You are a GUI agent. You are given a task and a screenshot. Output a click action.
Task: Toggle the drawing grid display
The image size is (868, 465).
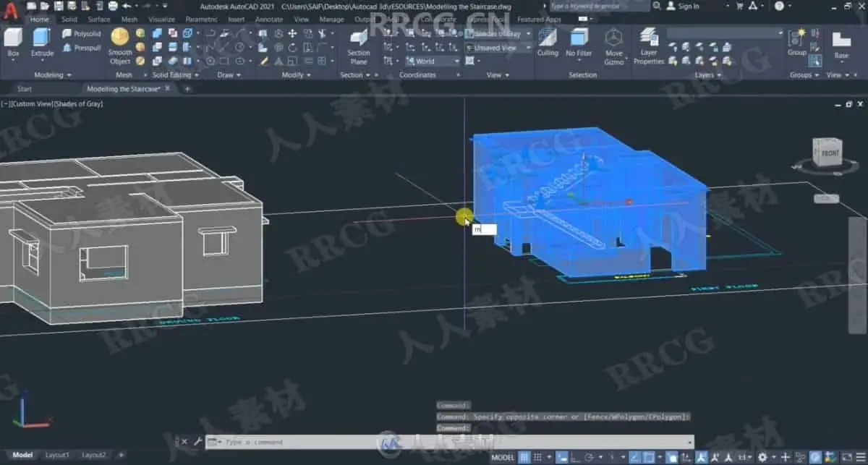525,457
